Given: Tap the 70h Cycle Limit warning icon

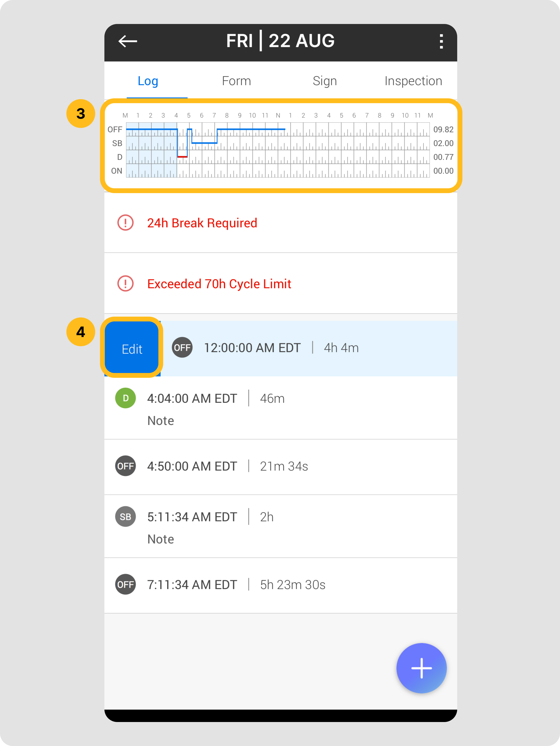Looking at the screenshot, I should tap(125, 284).
